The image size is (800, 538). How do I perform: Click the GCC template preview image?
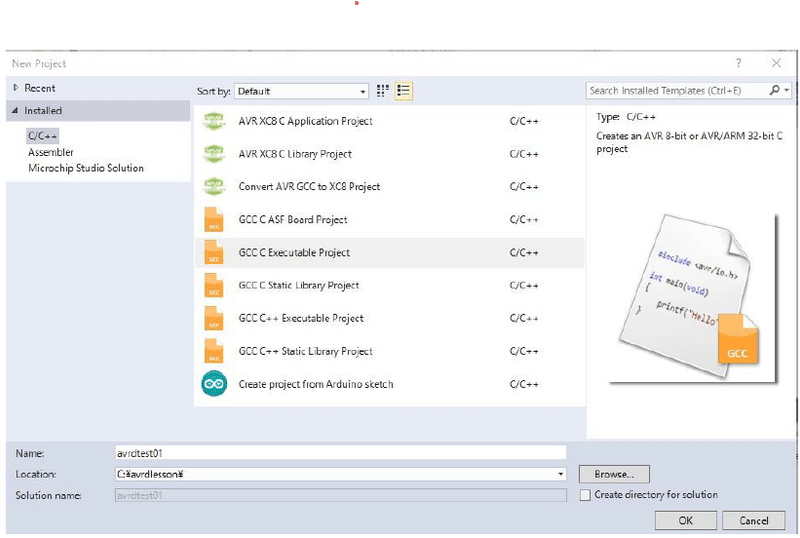click(692, 299)
